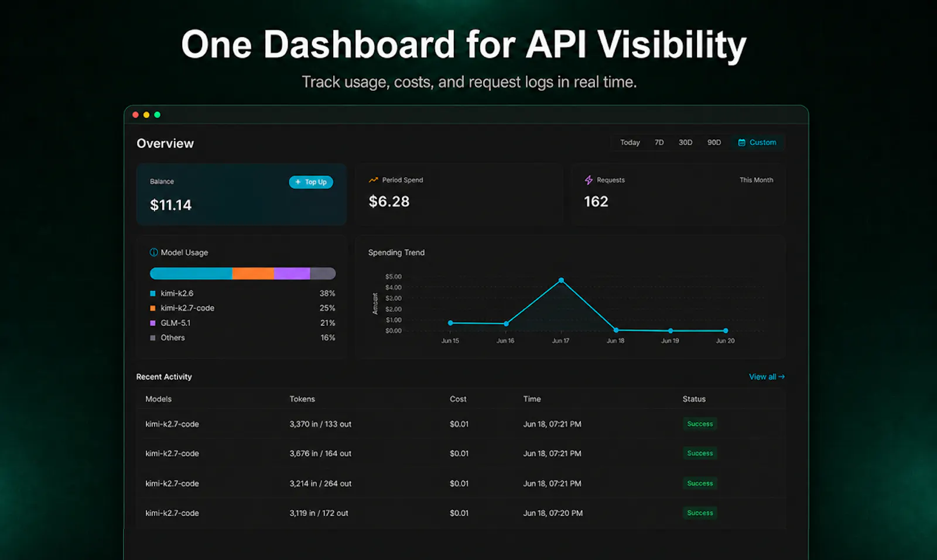Click the kimi-k2.7-code legend label

point(187,308)
